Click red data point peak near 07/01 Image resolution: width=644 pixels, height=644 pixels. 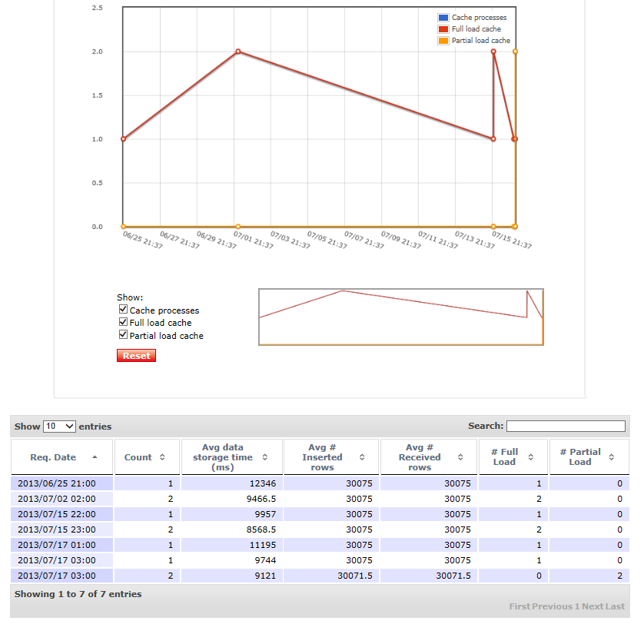(238, 51)
